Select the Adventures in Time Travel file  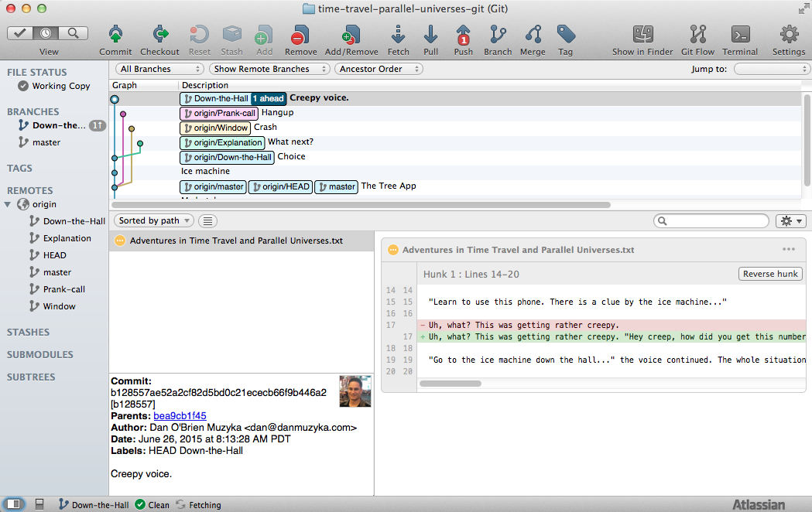coord(242,241)
